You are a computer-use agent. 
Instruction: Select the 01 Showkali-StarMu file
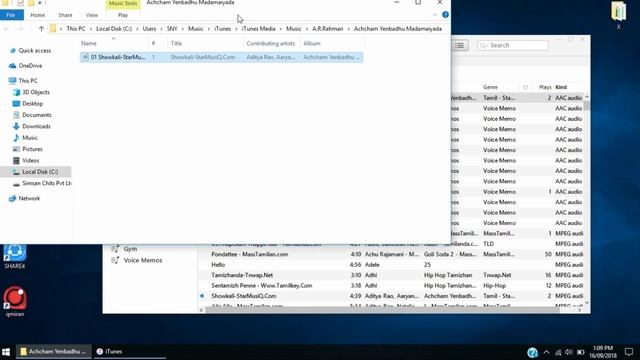[x=221, y=57]
